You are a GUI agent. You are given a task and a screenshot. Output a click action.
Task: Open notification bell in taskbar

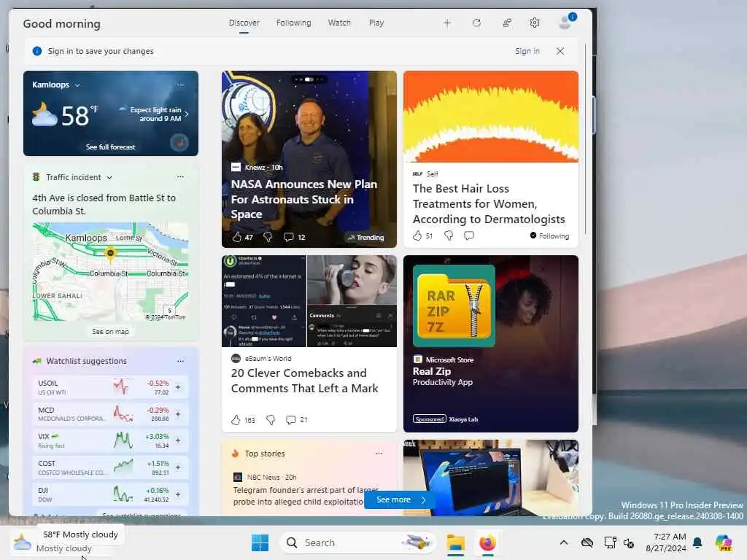pyautogui.click(x=697, y=542)
